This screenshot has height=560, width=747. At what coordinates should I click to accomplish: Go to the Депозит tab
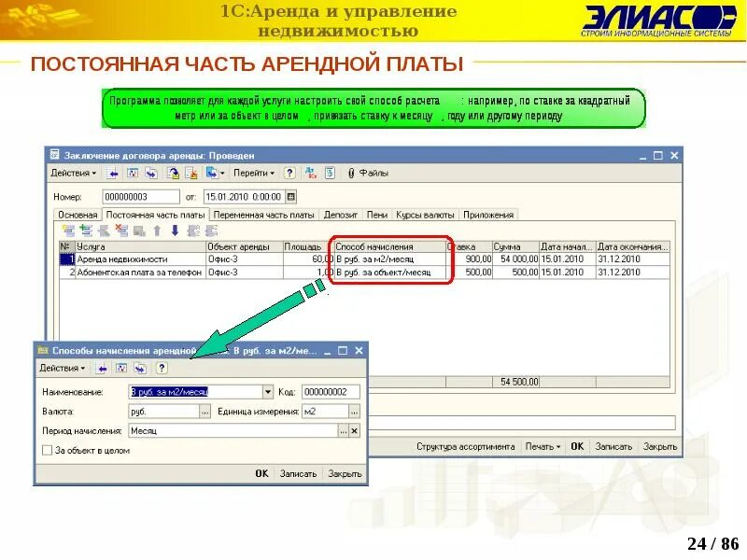(341, 216)
